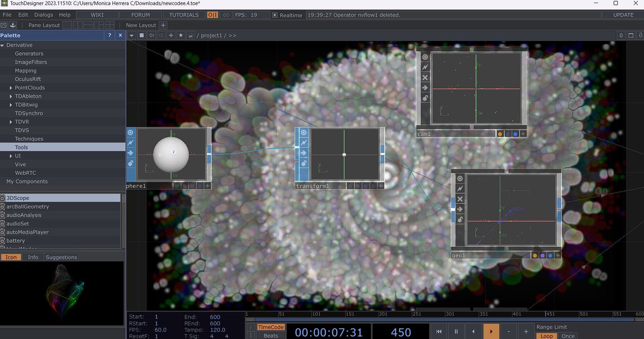Jump to timeline start with rewind button

(439, 331)
